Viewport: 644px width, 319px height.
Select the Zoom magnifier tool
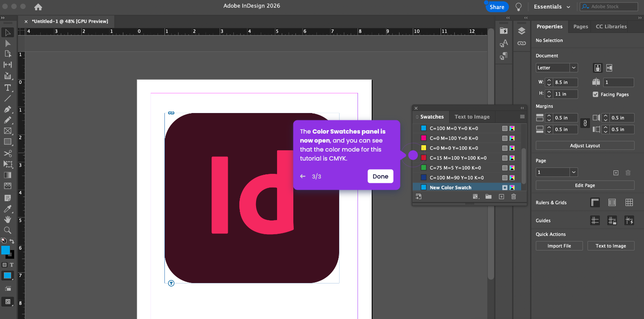[7, 230]
